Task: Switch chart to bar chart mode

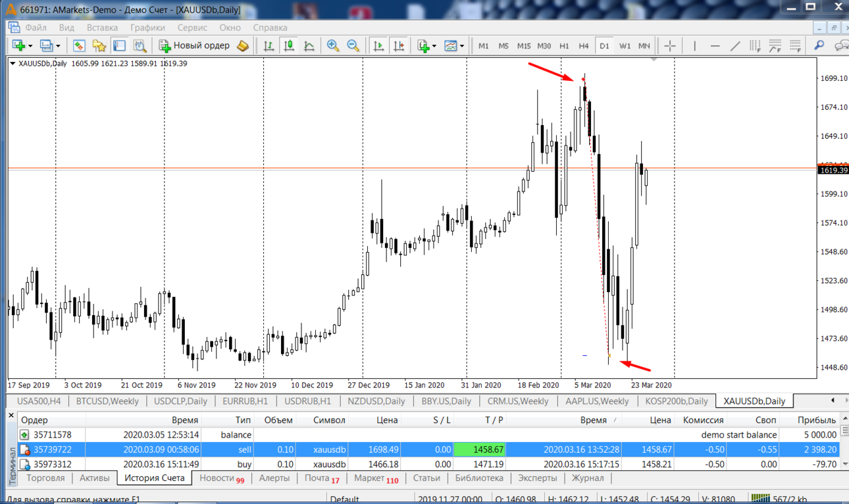Action: (x=269, y=45)
